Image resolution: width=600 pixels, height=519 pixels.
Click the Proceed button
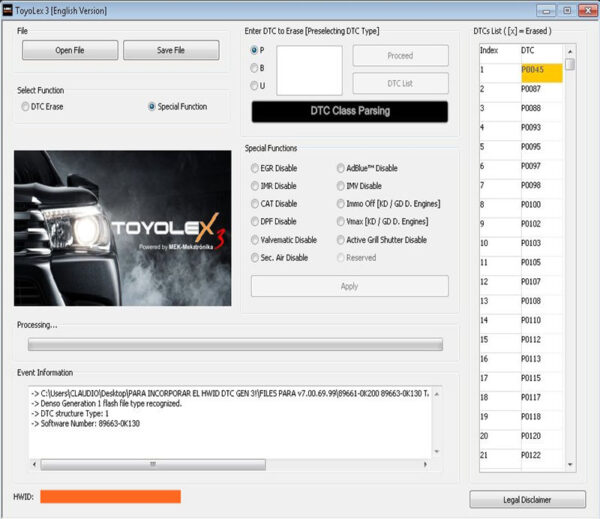tap(400, 56)
